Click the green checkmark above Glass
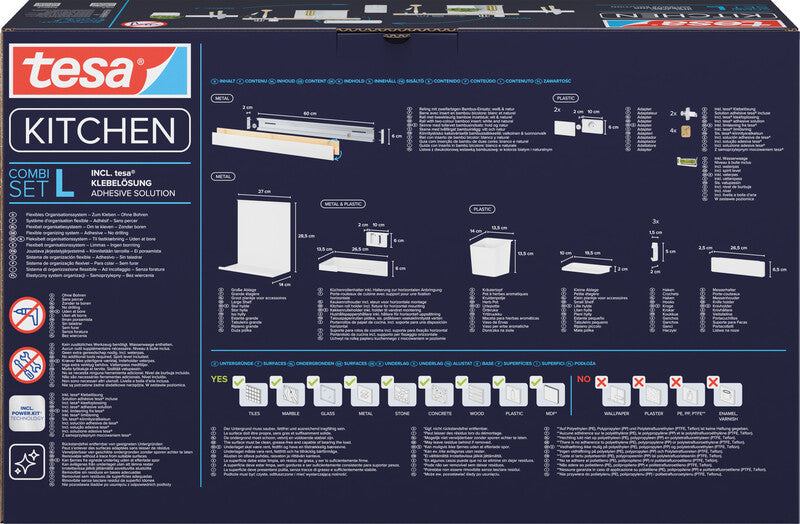 [313, 381]
